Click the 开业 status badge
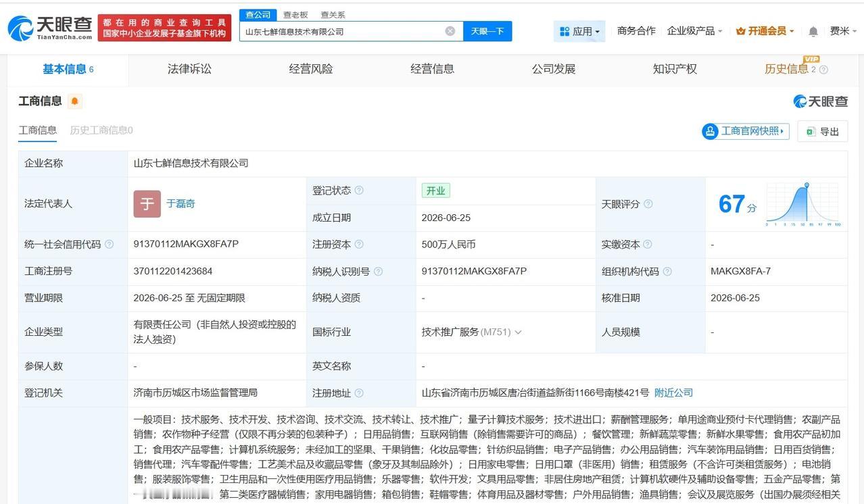The image size is (864, 504). tap(435, 191)
